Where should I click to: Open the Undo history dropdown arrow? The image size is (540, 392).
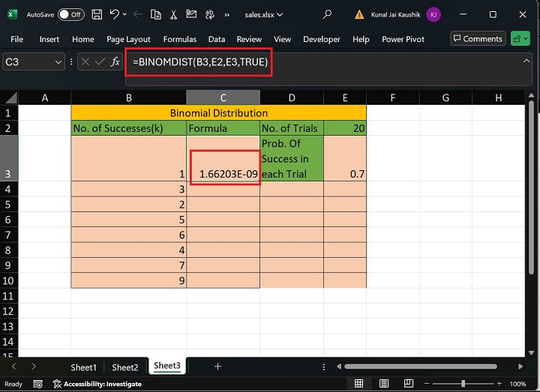pyautogui.click(x=124, y=14)
